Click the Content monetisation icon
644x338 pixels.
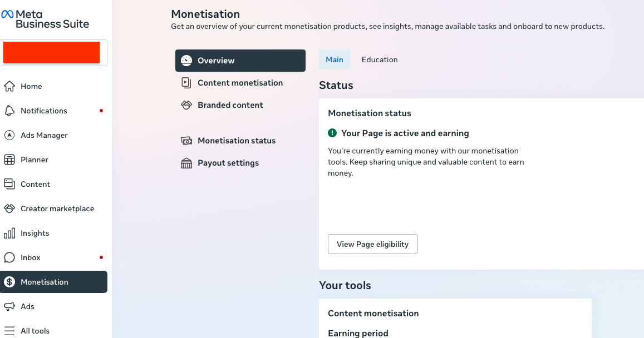tap(186, 83)
